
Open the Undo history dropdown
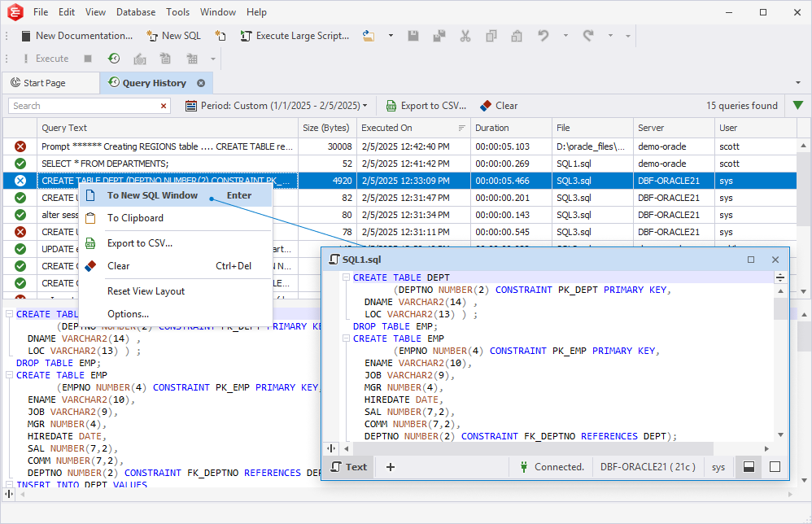click(x=565, y=36)
